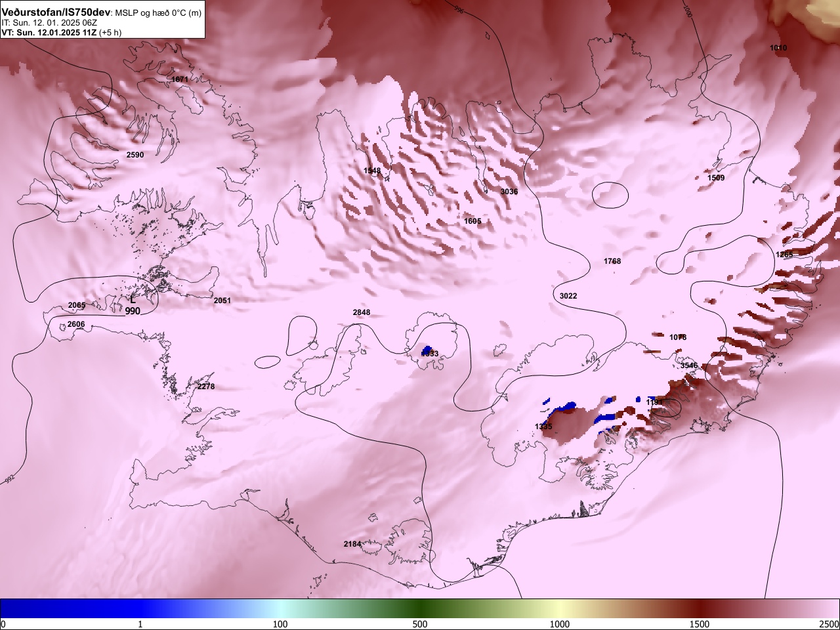Click the dark maroon band above '1500'
This screenshot has width=840, height=630.
click(700, 608)
